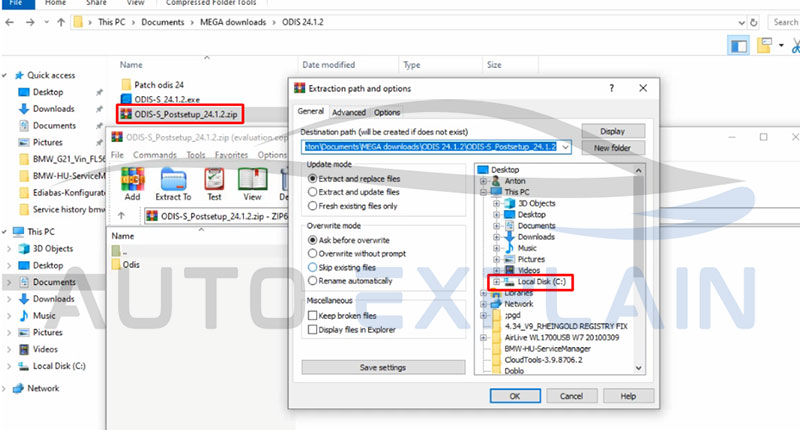This screenshot has width=800, height=430.
Task: Click Explorer up-folder arrow
Action: pyautogui.click(x=61, y=22)
